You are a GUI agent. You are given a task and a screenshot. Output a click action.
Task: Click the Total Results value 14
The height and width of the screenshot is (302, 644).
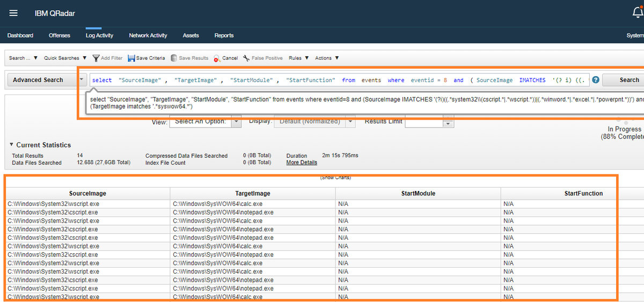click(80, 156)
